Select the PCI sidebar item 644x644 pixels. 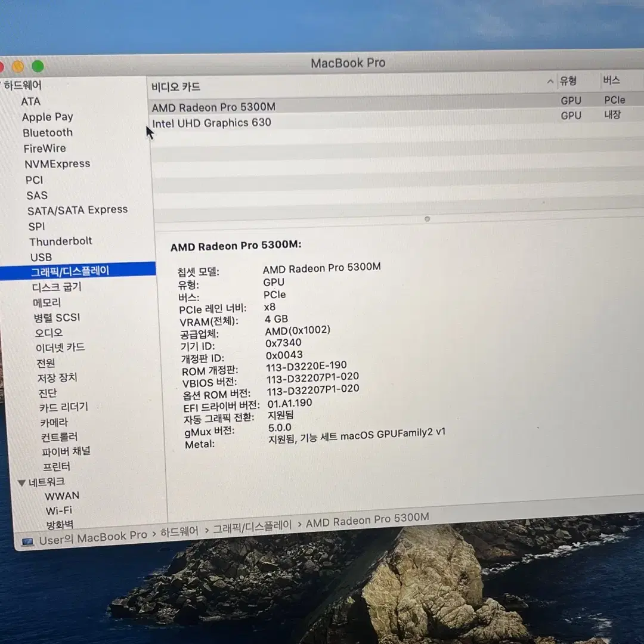pyautogui.click(x=34, y=180)
